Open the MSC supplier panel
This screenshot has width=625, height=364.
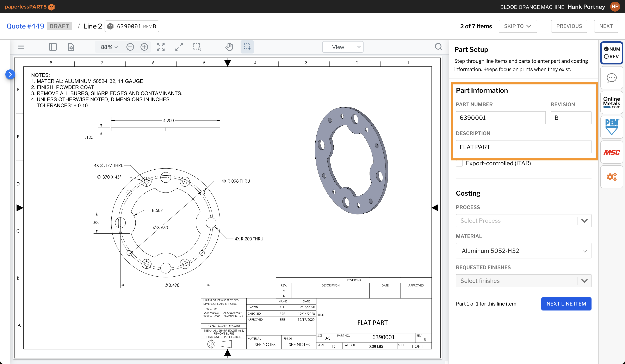(612, 152)
